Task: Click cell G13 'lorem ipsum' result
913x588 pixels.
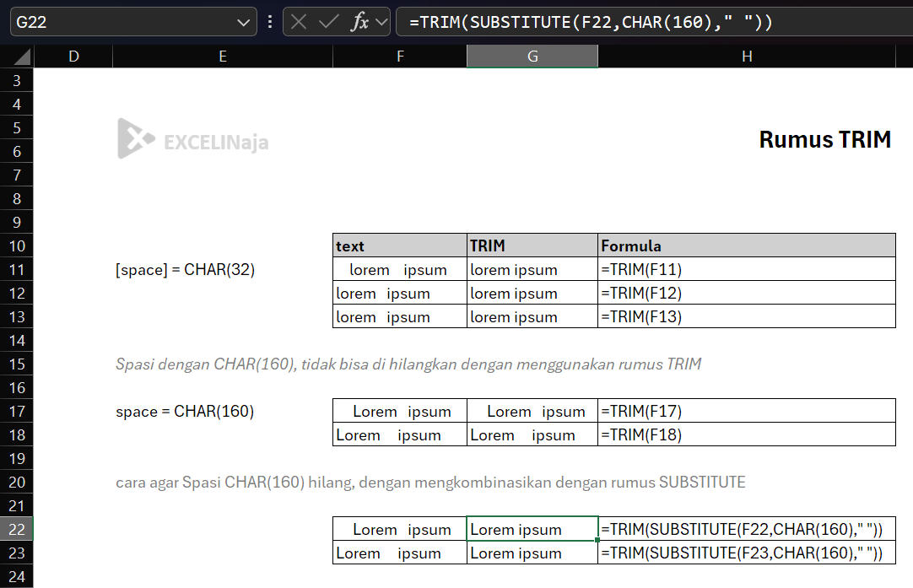Action: click(x=532, y=316)
